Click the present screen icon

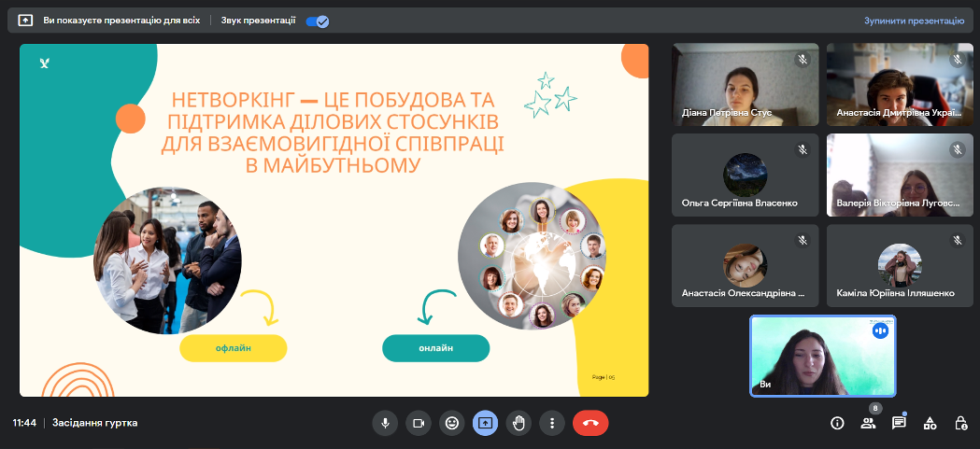pyautogui.click(x=485, y=423)
